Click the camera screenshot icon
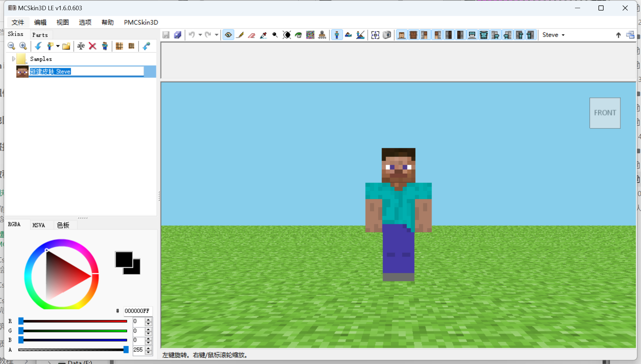 click(x=387, y=35)
